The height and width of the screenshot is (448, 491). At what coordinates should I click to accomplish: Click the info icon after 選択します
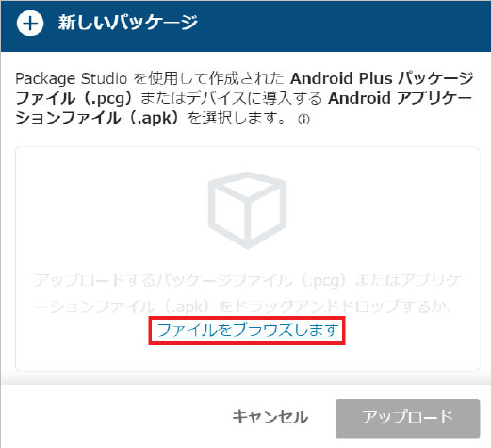point(303,120)
